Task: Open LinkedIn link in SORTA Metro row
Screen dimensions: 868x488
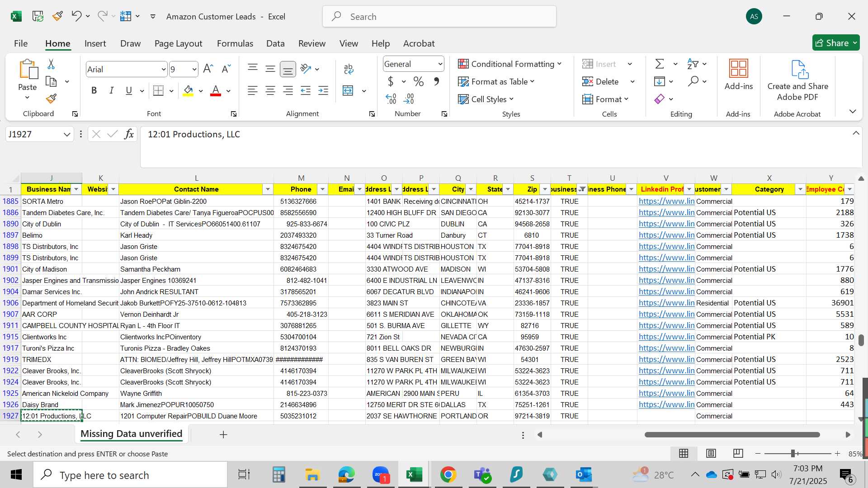Action: [x=666, y=201]
